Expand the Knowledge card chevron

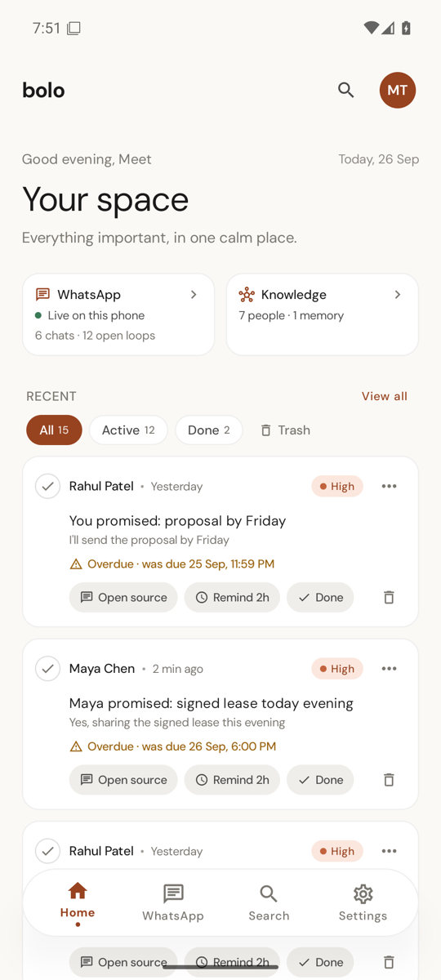[x=398, y=295]
